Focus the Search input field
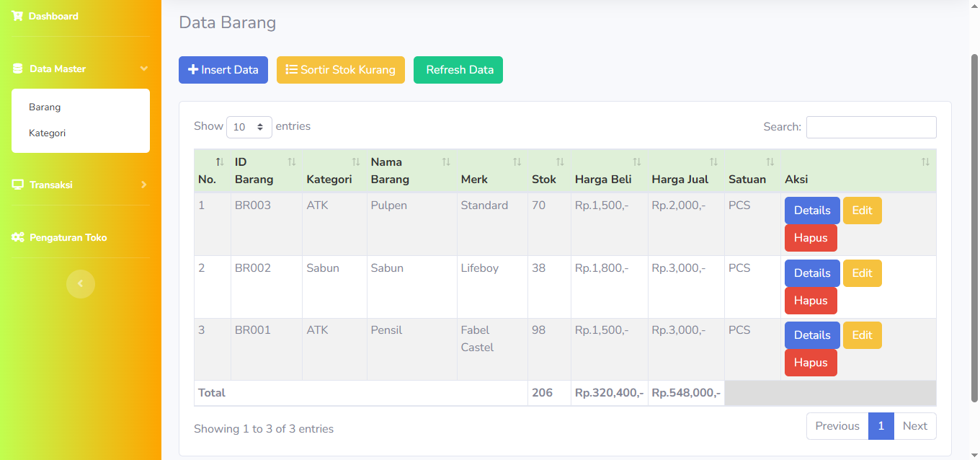This screenshot has width=980, height=460. [870, 127]
